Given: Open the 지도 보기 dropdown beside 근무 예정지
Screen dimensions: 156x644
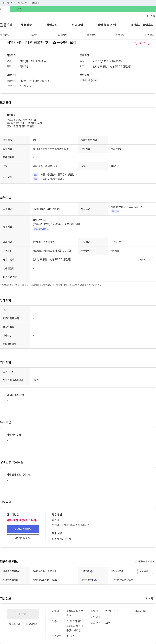Looking at the screenshot, I should click(145, 260).
